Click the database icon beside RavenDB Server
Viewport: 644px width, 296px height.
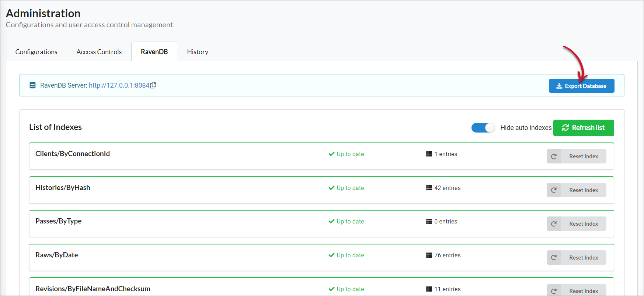[x=32, y=85]
